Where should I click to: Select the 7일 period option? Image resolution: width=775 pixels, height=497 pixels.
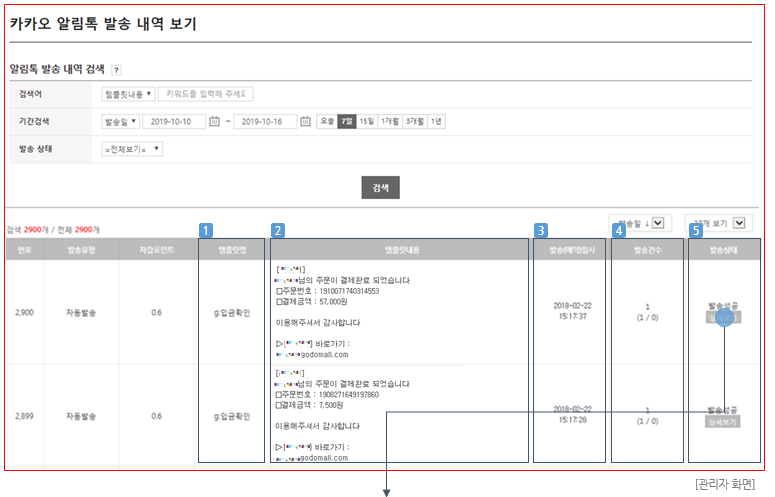point(347,121)
